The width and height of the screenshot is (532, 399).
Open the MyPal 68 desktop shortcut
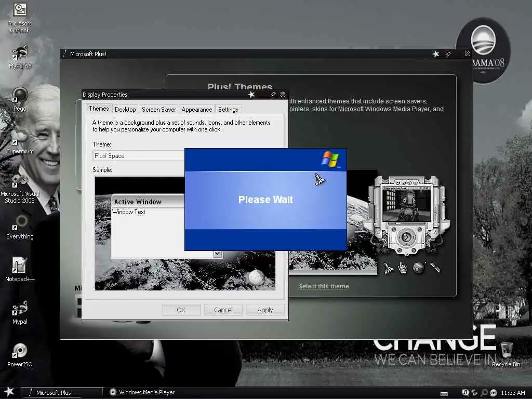(x=20, y=57)
